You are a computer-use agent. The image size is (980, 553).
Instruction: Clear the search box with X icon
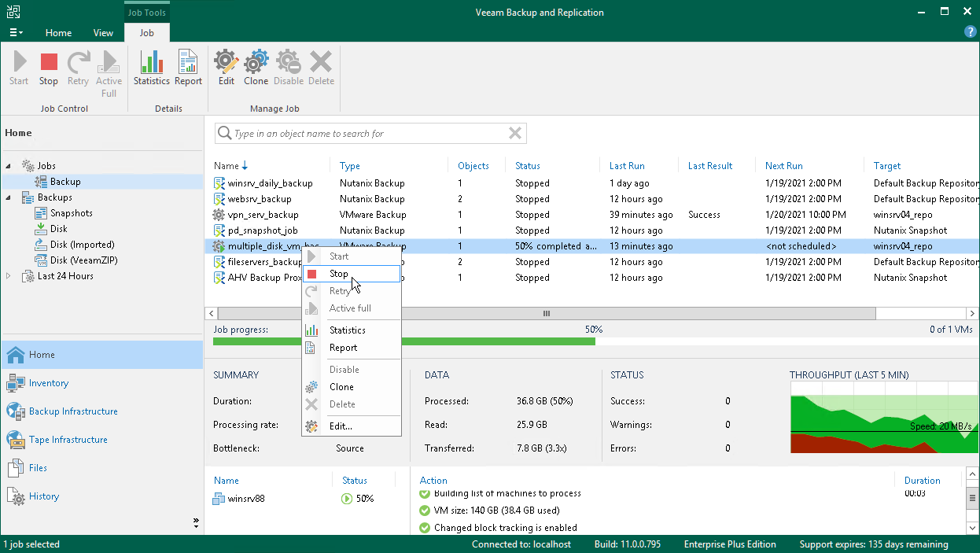(x=515, y=134)
